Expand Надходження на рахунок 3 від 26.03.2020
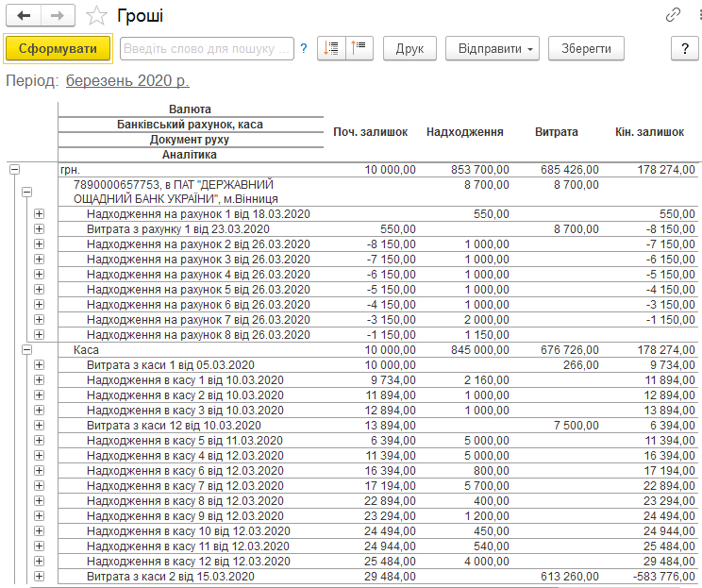702x588 pixels. (40, 260)
